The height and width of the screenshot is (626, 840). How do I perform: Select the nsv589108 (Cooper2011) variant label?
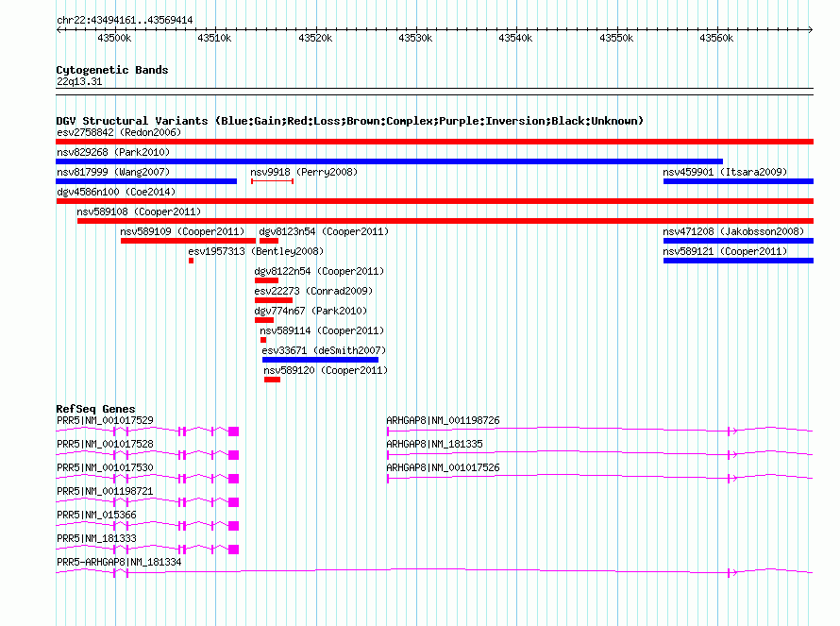click(x=139, y=211)
